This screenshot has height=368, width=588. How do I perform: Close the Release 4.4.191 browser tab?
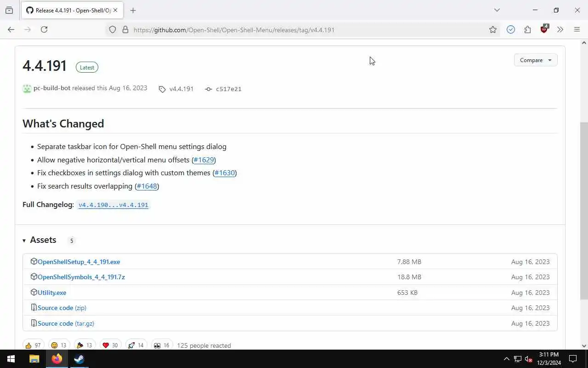115,10
